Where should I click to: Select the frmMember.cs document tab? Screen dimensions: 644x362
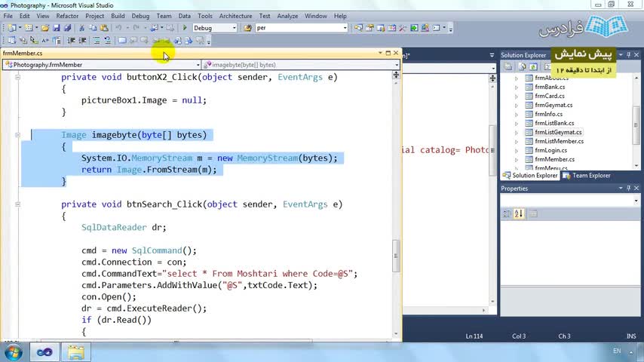tap(23, 53)
